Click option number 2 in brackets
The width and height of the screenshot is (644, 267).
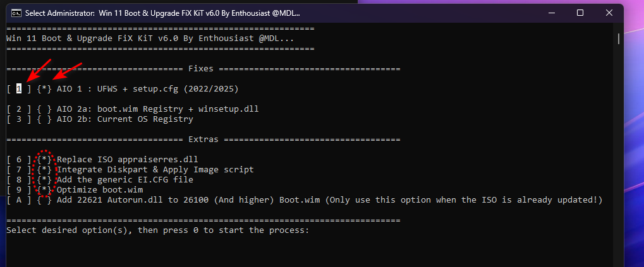[19, 109]
